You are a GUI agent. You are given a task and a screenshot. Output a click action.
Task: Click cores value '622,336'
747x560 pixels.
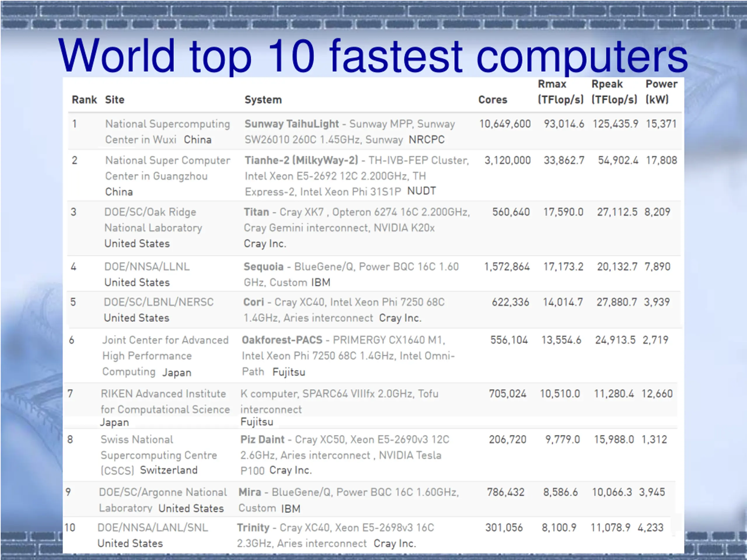point(511,302)
